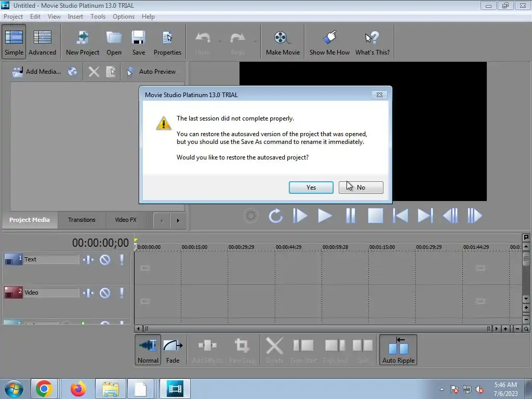
Task: Open a project with Open icon
Action: click(x=114, y=42)
